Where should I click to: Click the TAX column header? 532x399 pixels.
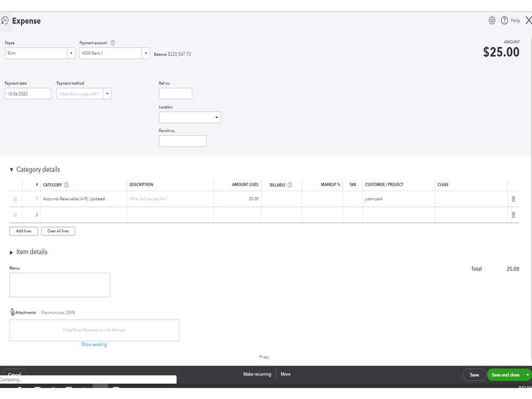click(x=353, y=184)
